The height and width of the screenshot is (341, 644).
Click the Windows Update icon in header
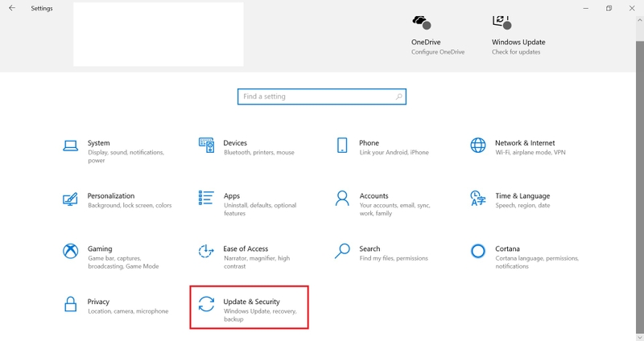(x=502, y=23)
